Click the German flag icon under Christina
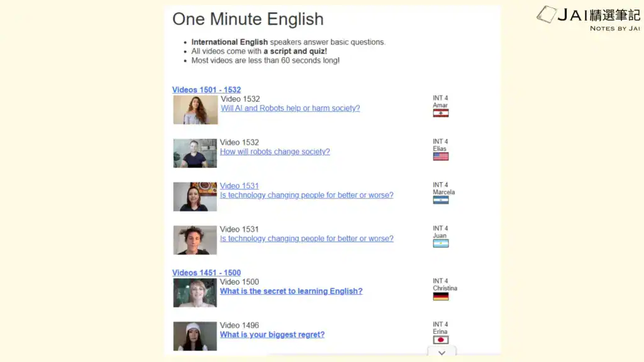This screenshot has height=362, width=644. click(x=440, y=296)
